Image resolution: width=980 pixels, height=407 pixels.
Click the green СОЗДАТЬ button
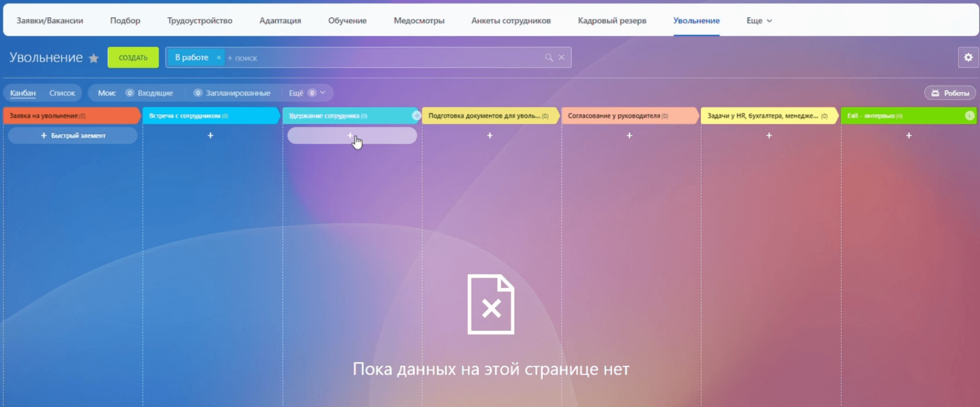pos(133,58)
